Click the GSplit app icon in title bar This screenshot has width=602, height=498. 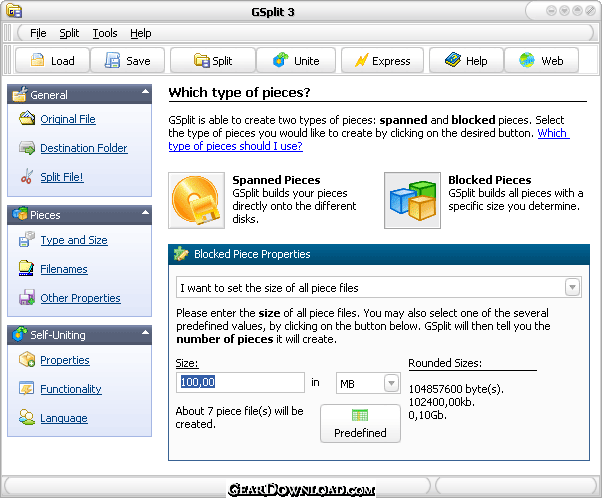pyautogui.click(x=14, y=11)
